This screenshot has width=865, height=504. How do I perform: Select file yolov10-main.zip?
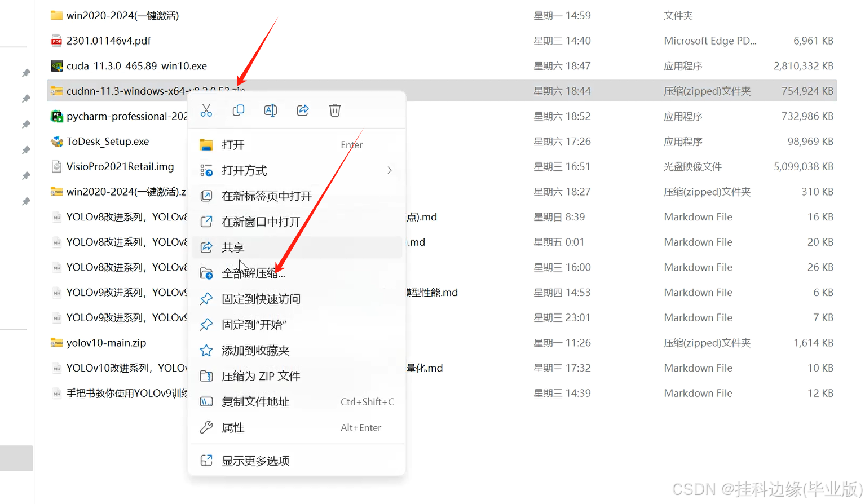pos(106,343)
